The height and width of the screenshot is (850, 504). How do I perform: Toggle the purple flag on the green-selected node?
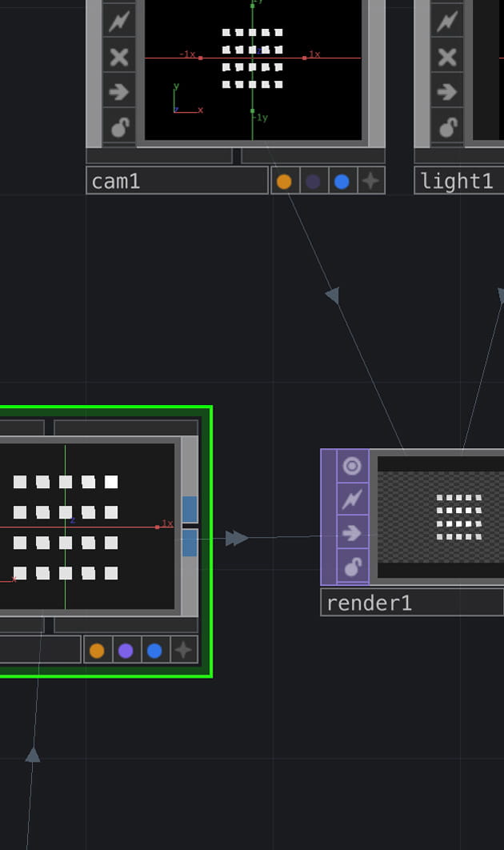[x=126, y=651]
